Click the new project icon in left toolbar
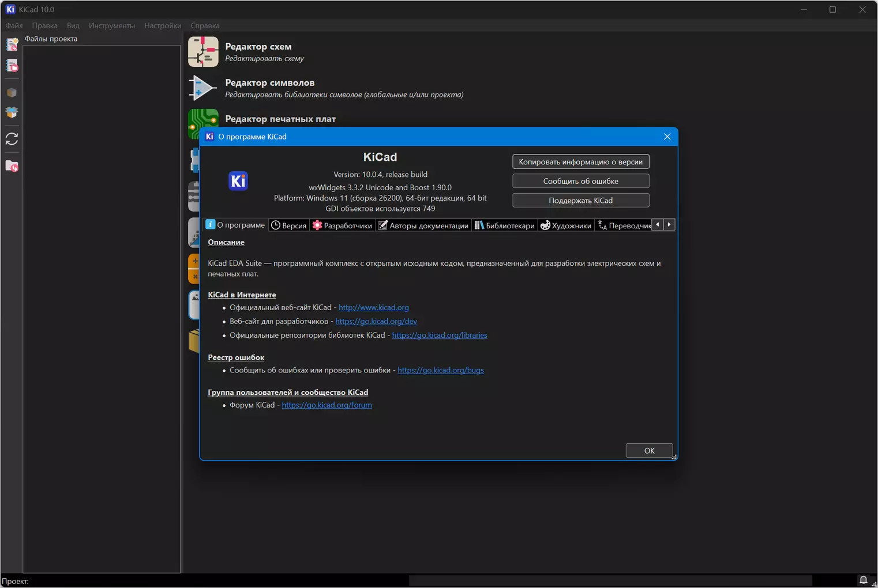878x588 pixels. tap(12, 44)
